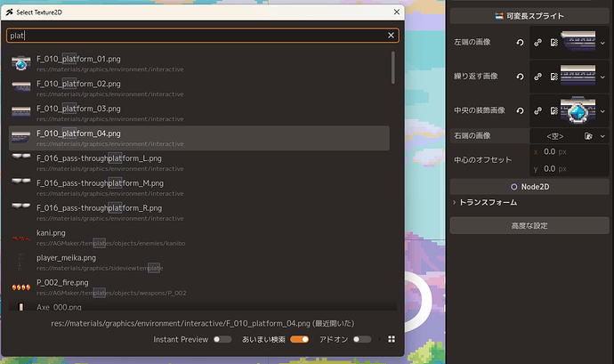Viewport: 614px width, 364px height.
Task: Click the search field containing 'plat'
Action: point(203,36)
